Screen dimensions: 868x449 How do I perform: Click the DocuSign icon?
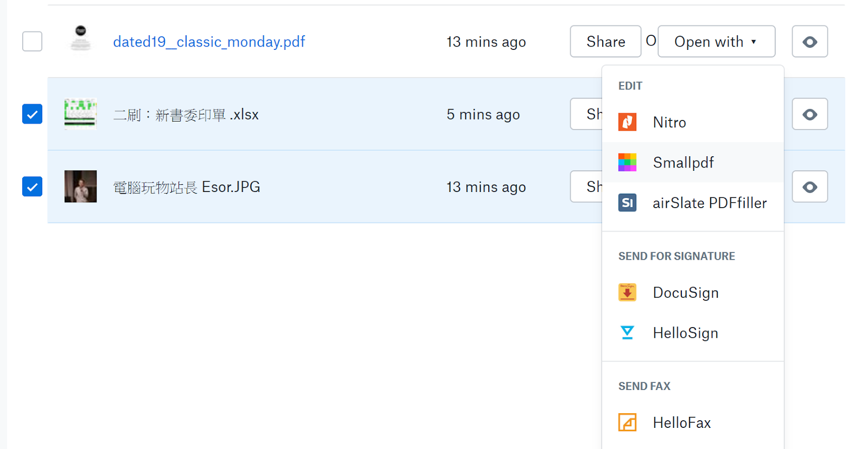pyautogui.click(x=627, y=292)
